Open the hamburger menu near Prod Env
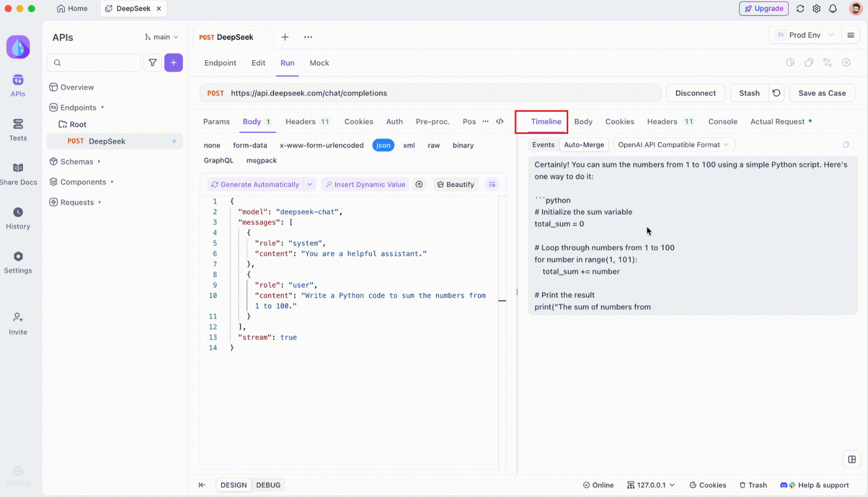Image resolution: width=868 pixels, height=497 pixels. (x=851, y=35)
